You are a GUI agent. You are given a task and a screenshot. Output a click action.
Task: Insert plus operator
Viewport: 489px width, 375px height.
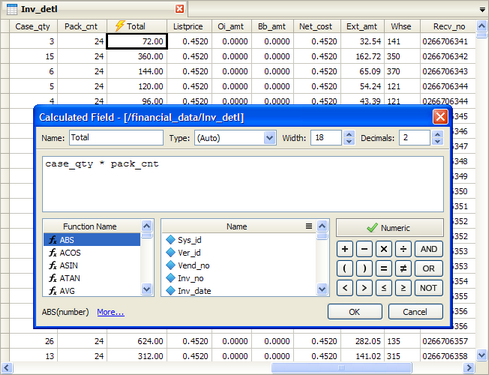click(x=345, y=249)
